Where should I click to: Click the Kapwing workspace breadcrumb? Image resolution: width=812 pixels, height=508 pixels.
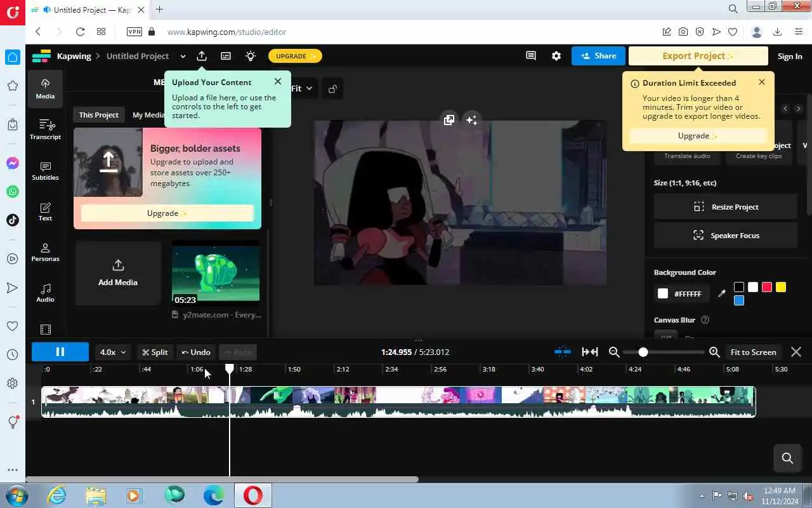pyautogui.click(x=74, y=56)
